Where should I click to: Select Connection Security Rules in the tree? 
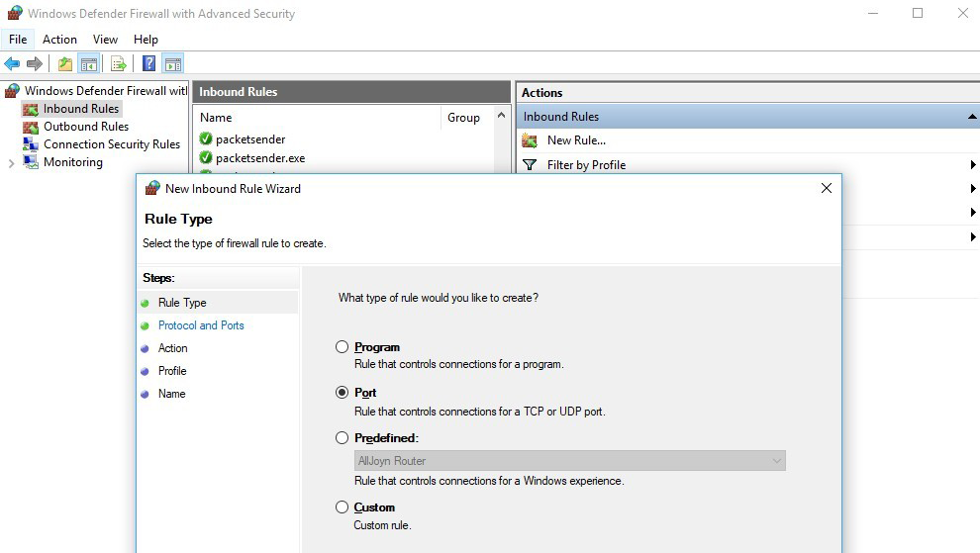click(x=112, y=144)
